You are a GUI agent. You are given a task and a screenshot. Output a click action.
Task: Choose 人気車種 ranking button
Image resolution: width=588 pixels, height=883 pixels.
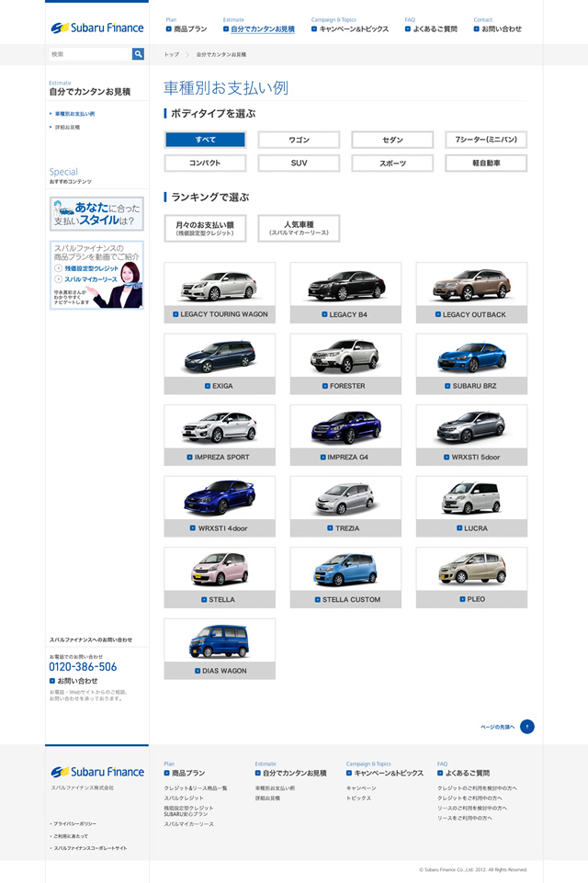click(300, 228)
